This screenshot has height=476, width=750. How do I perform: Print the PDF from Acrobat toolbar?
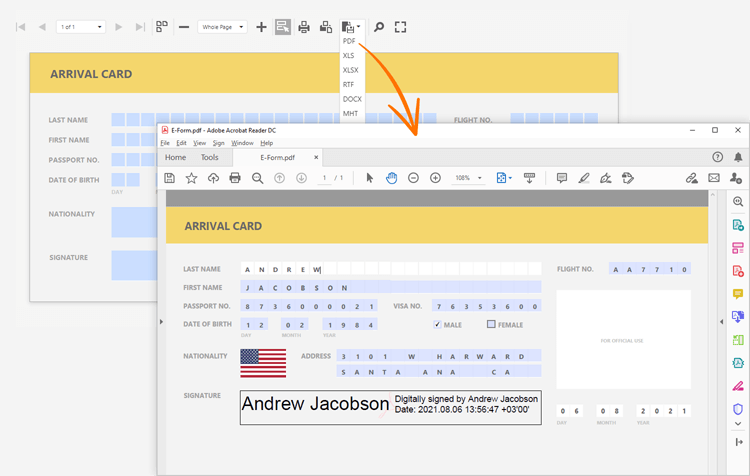[x=235, y=178]
